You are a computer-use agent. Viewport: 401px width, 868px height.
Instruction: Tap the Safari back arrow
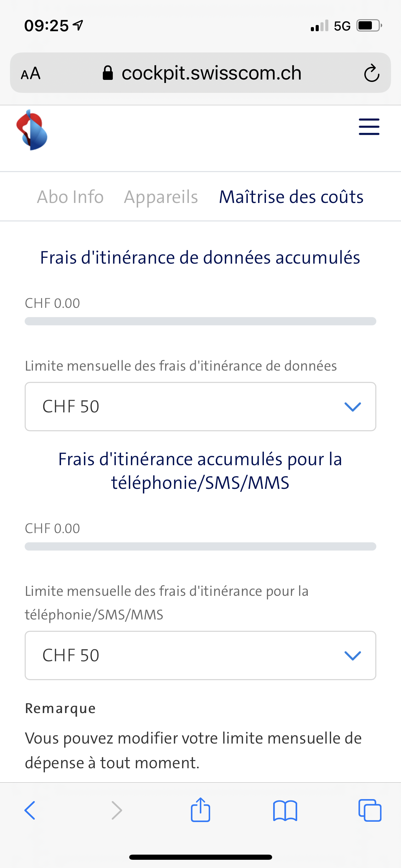30,810
